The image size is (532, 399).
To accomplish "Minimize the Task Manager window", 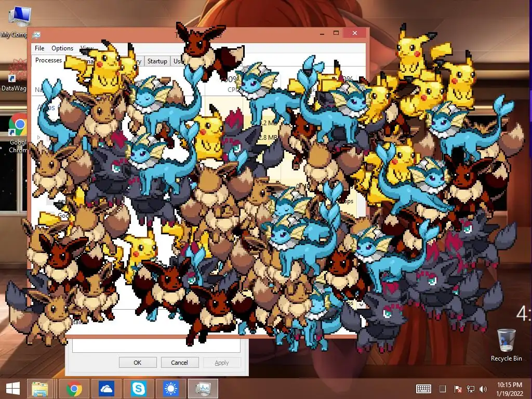I will 322,33.
